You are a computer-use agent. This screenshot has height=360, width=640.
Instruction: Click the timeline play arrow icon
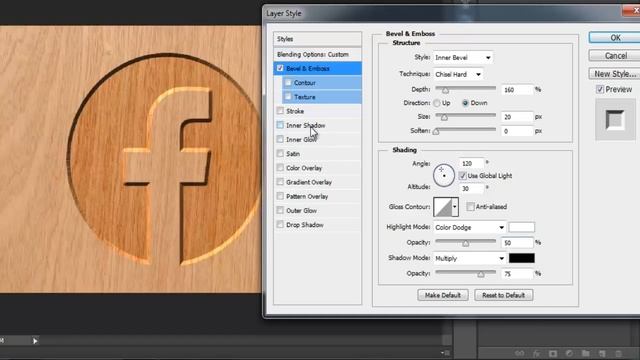[35, 340]
